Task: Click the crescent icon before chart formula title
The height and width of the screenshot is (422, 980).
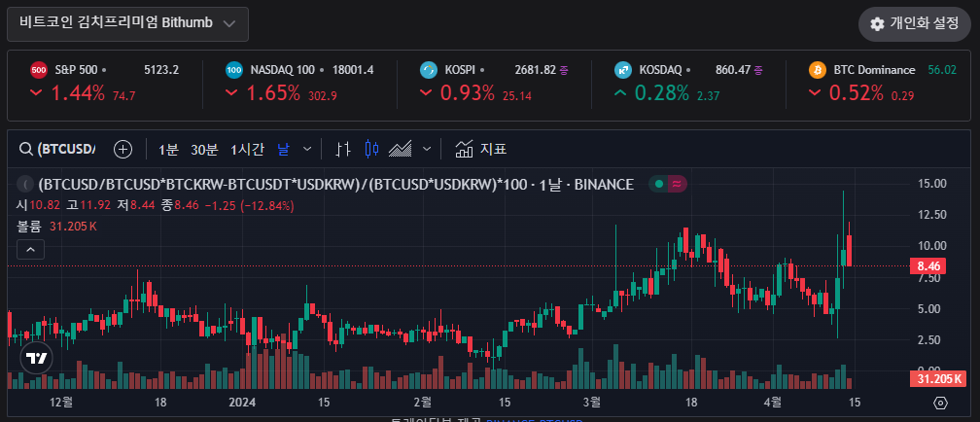Action: pyautogui.click(x=25, y=185)
